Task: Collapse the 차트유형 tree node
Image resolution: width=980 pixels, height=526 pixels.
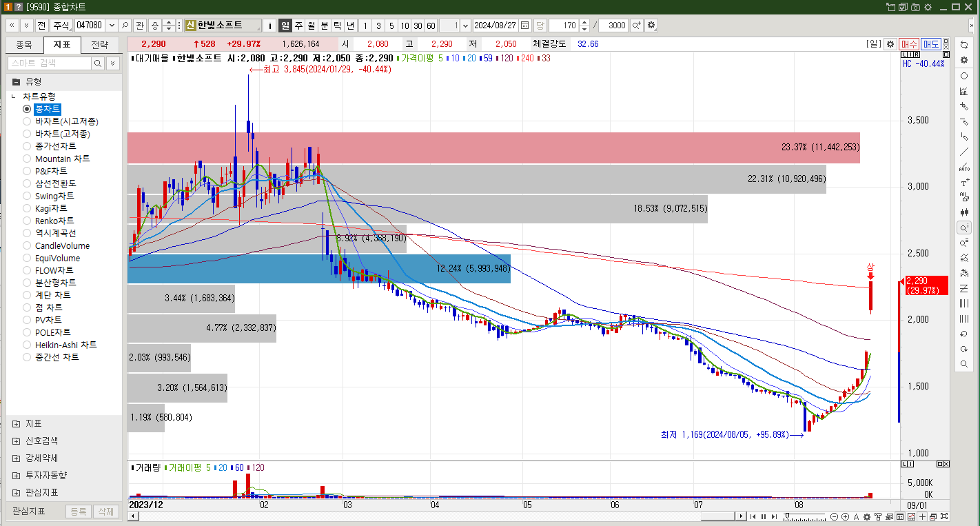Action: click(13, 97)
